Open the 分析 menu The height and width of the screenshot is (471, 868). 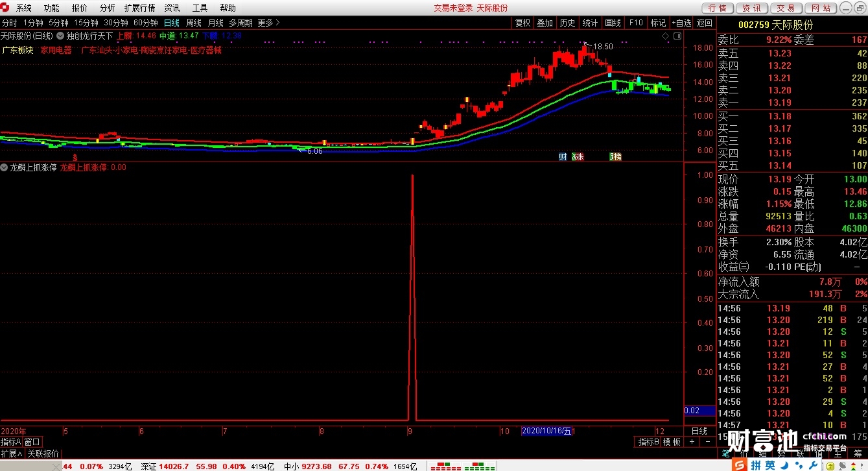[107, 8]
